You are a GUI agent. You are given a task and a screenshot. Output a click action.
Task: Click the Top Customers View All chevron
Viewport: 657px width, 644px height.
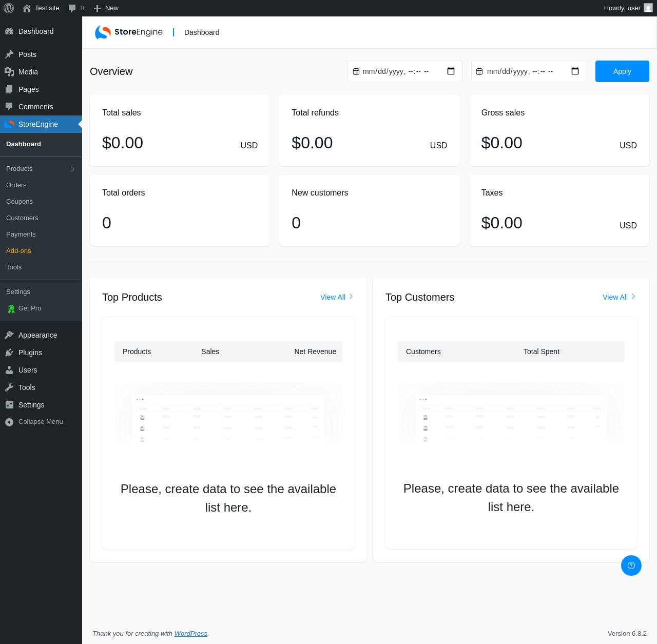click(633, 297)
